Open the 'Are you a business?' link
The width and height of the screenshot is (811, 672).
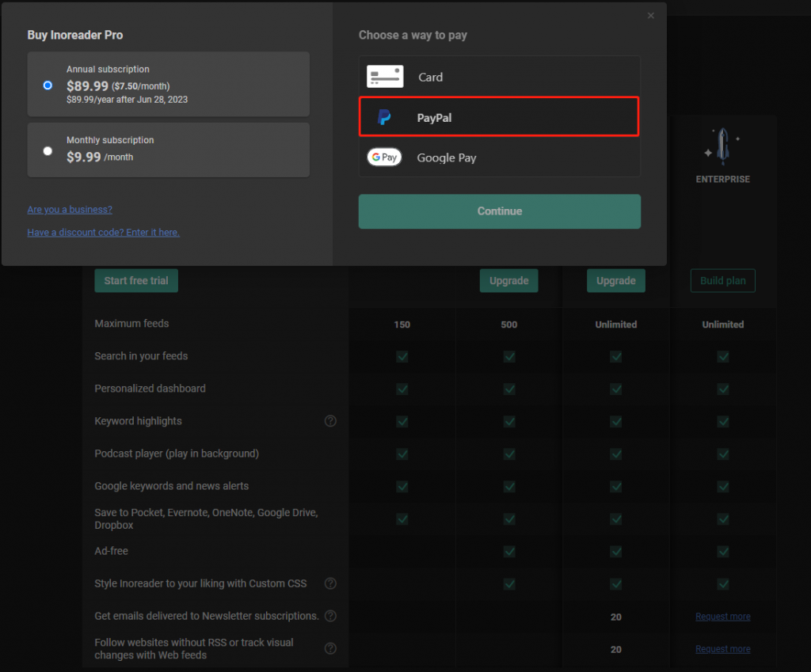(x=70, y=210)
